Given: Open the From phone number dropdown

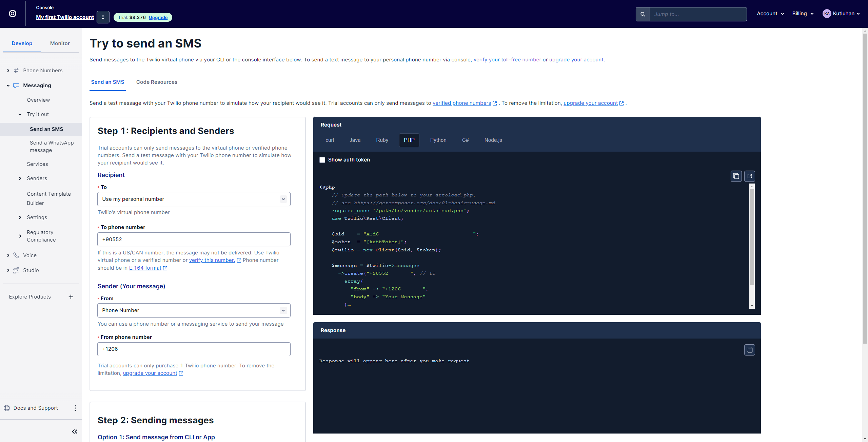Looking at the screenshot, I should (x=194, y=349).
